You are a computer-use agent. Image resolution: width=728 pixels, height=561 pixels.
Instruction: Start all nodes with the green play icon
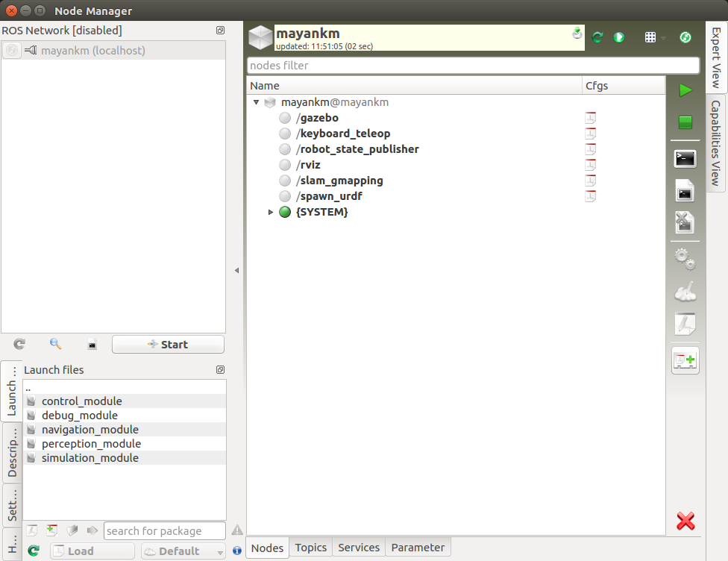coord(685,91)
